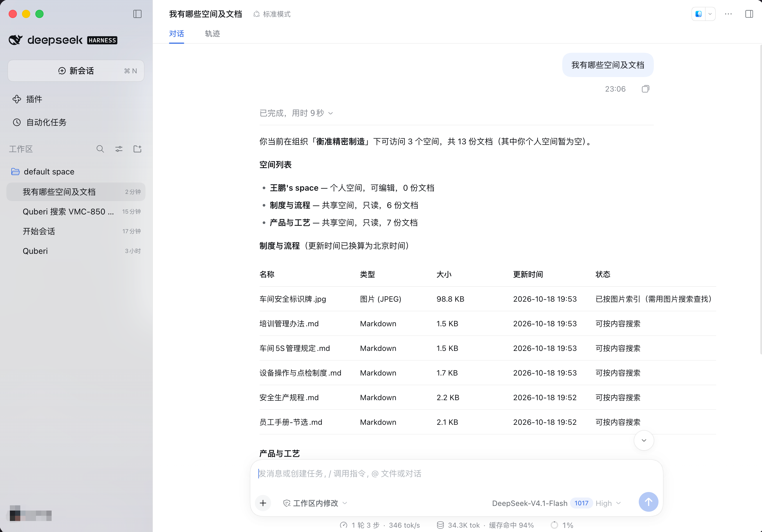Click the 员工手册-节选.md file name
This screenshot has width=762, height=532.
291,422
